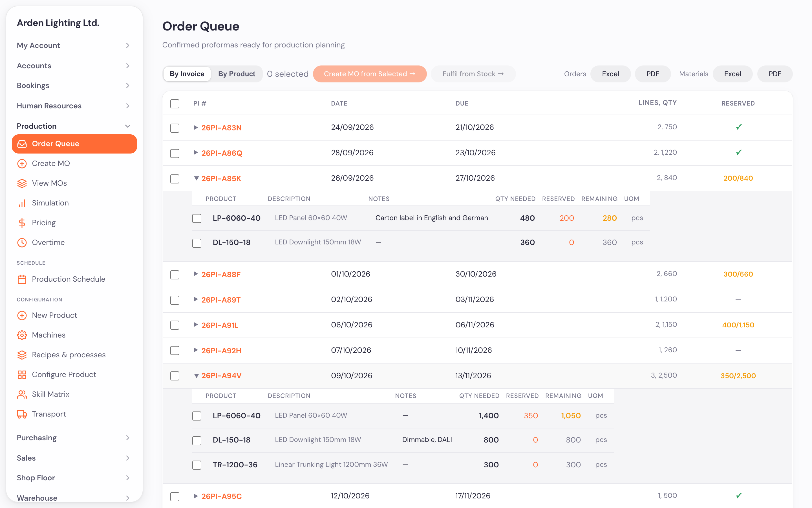This screenshot has width=812, height=508.
Task: Expand invoice 26PI-A91L row triangle
Action: pyautogui.click(x=196, y=325)
